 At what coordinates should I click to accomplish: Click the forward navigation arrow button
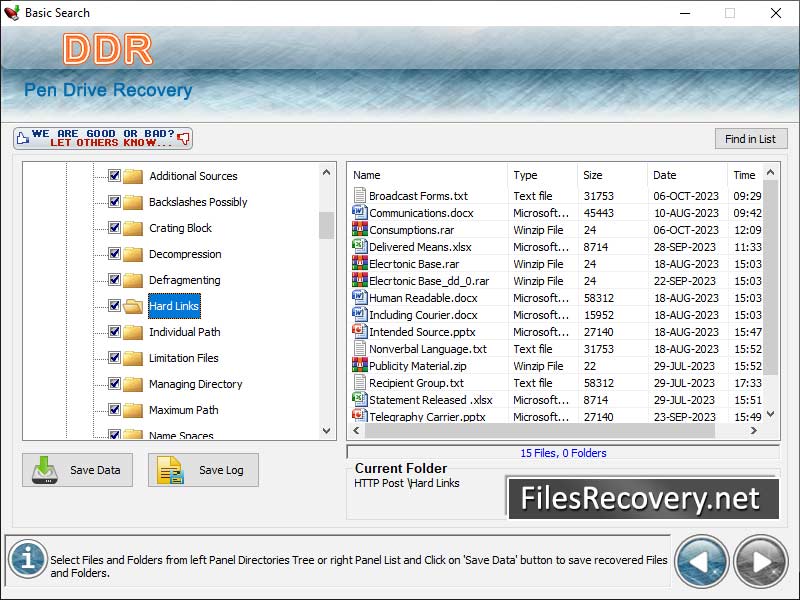point(759,561)
